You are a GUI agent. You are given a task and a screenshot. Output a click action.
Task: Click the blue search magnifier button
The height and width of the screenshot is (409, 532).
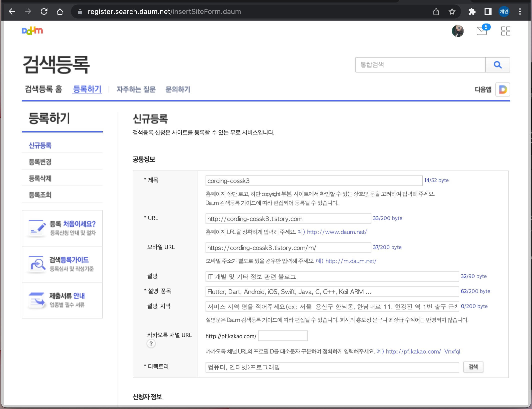pos(498,65)
